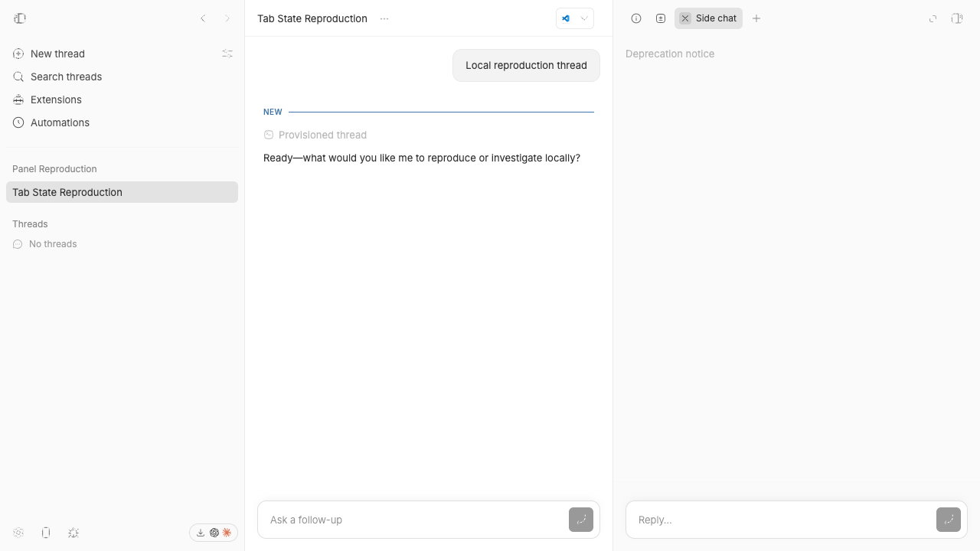
Task: Send the follow-up message button
Action: pyautogui.click(x=581, y=520)
